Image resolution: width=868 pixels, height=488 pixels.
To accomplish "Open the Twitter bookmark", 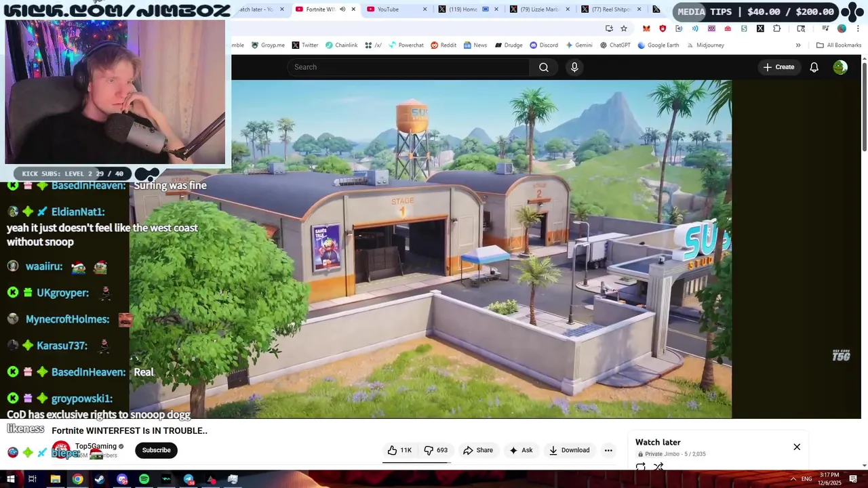I will 305,45.
